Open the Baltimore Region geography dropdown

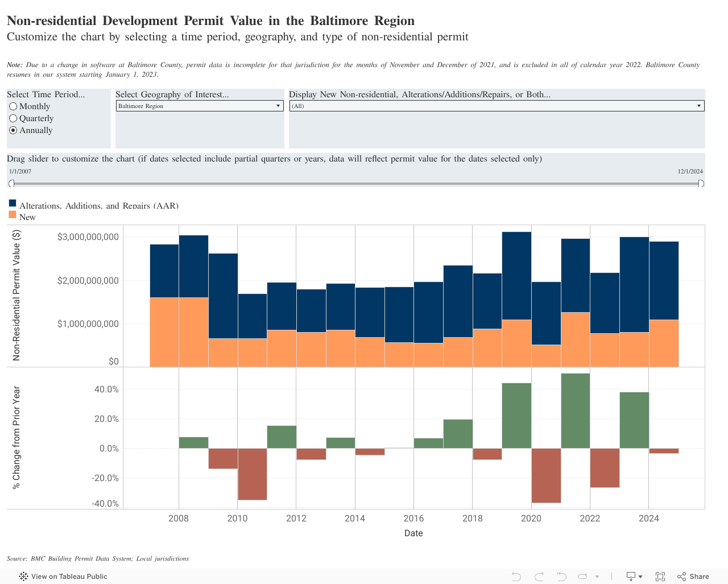200,106
